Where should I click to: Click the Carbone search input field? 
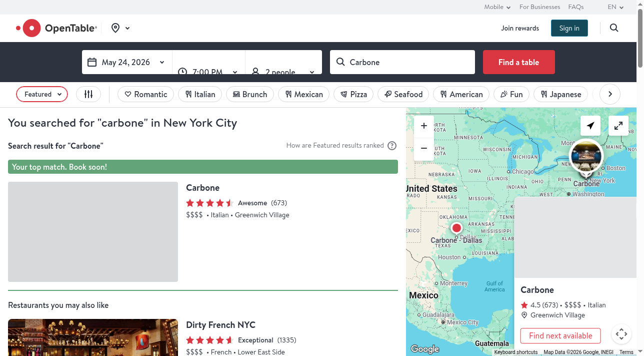click(x=402, y=62)
